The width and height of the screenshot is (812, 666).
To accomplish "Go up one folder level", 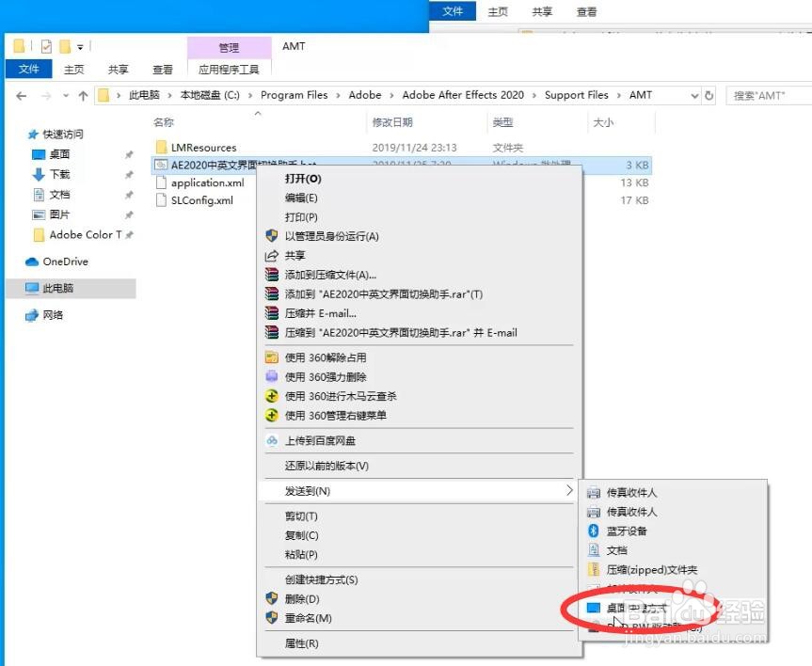I will point(83,96).
